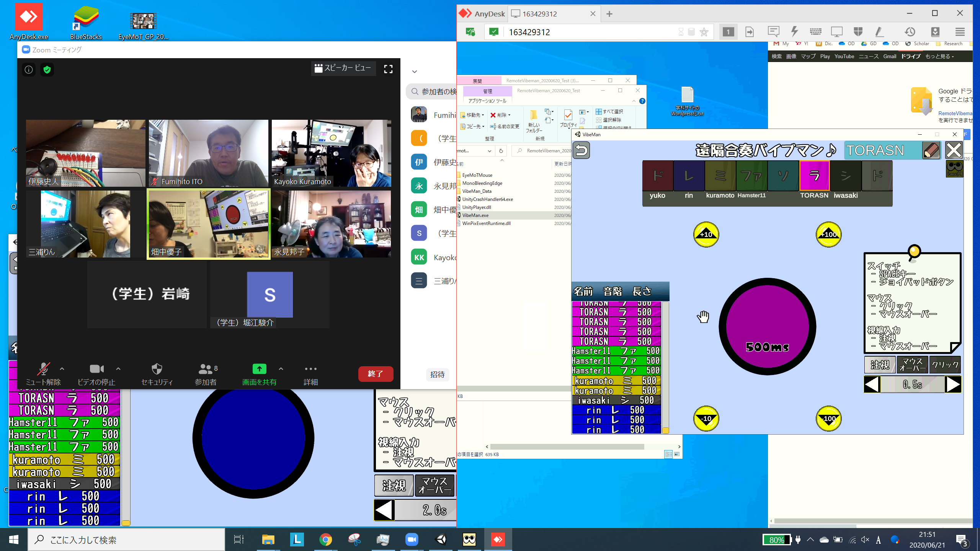The height and width of the screenshot is (551, 980).
Task: Click the green encryption shield icon
Action: pyautogui.click(x=47, y=70)
